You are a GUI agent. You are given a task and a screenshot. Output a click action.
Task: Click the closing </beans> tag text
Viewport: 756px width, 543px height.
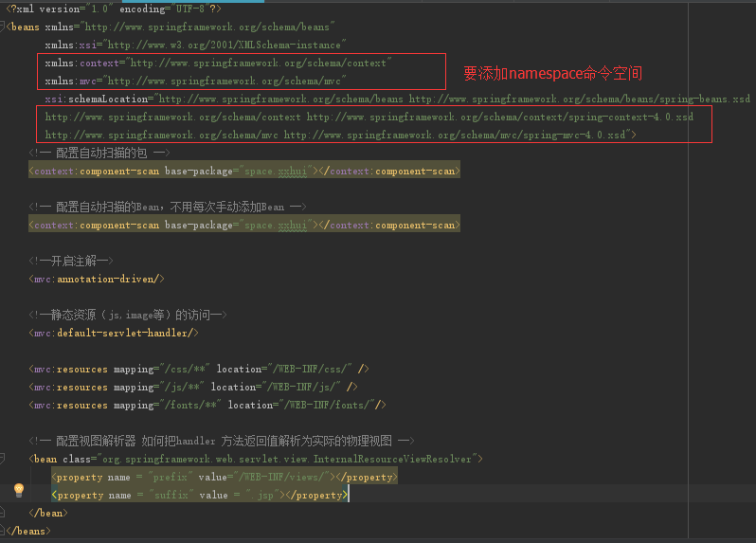coord(28,531)
